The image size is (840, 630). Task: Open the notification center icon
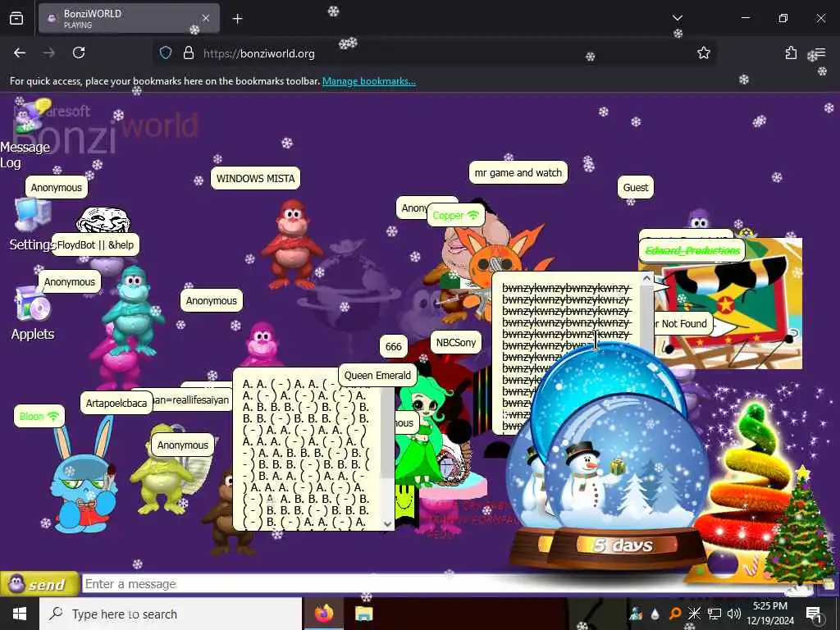pos(815,614)
